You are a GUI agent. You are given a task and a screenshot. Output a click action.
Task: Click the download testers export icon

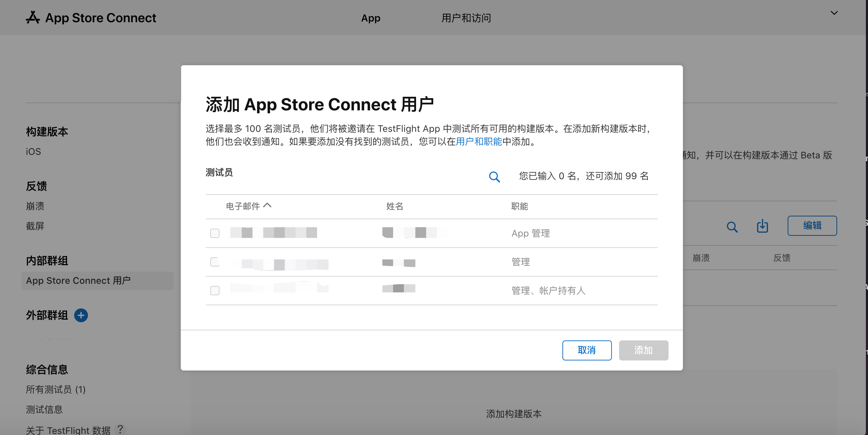tap(762, 226)
